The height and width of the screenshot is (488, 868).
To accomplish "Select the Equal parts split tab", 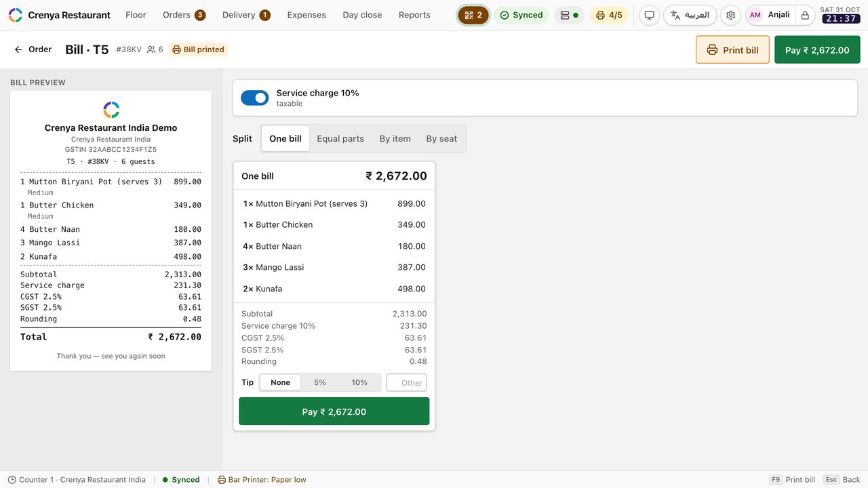I will click(x=340, y=138).
